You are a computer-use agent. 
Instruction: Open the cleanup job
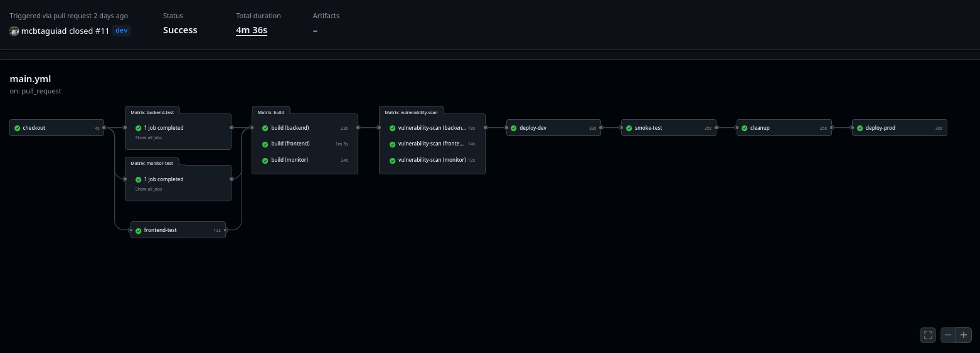pos(784,128)
